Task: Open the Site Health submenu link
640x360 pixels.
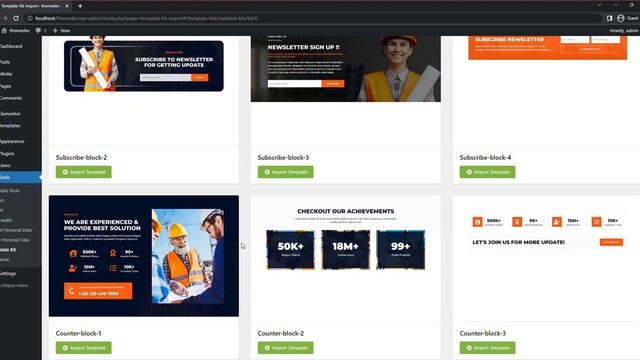Action: [6, 220]
